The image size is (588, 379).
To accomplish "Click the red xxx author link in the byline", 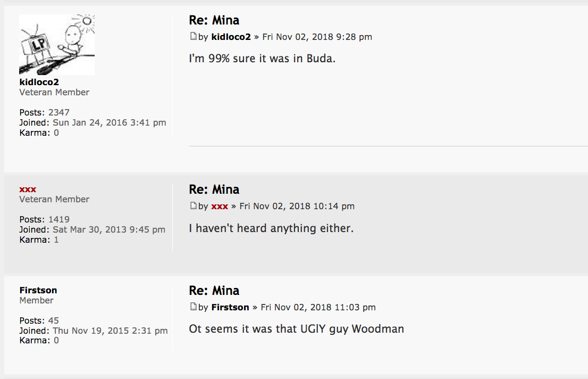I will (220, 206).
